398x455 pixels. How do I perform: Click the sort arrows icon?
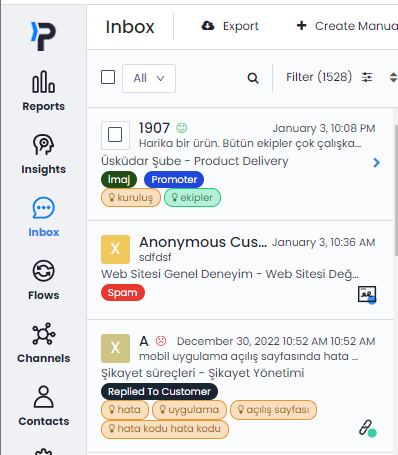click(393, 77)
